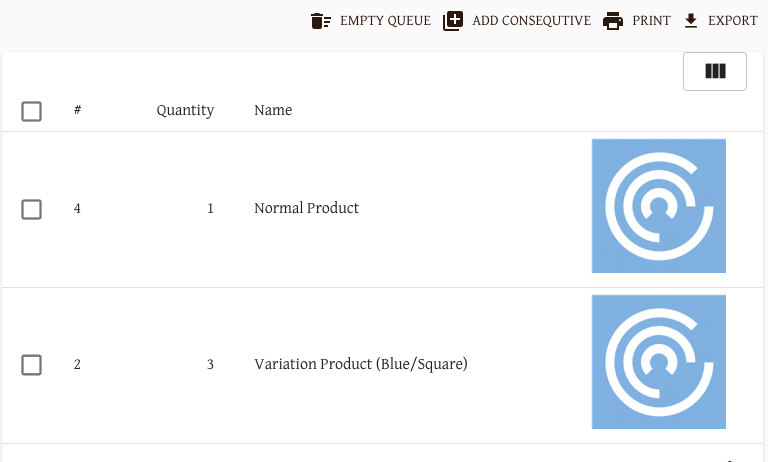Click the Add Consequtive plus icon
This screenshot has height=462, width=768.
[x=453, y=21]
